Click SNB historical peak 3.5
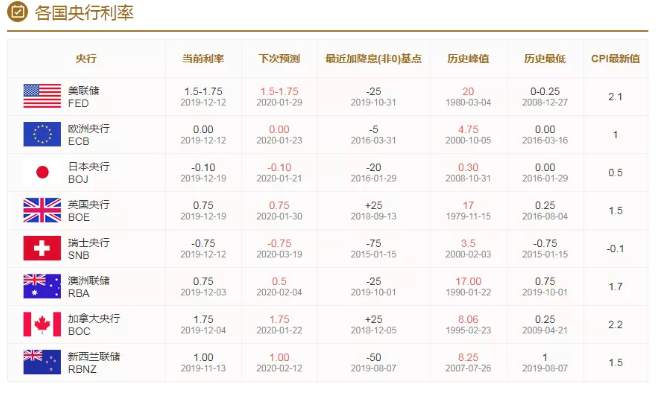This screenshot has height=405, width=661. pyautogui.click(x=468, y=243)
